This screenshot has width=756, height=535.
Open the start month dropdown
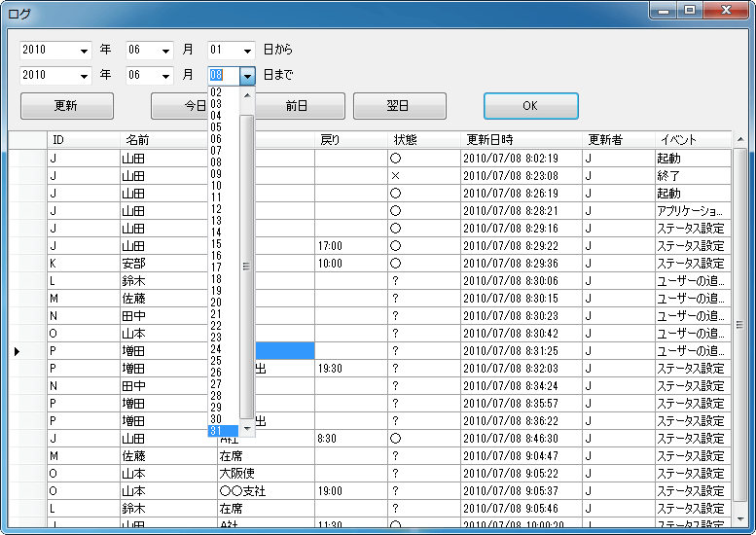(x=165, y=51)
